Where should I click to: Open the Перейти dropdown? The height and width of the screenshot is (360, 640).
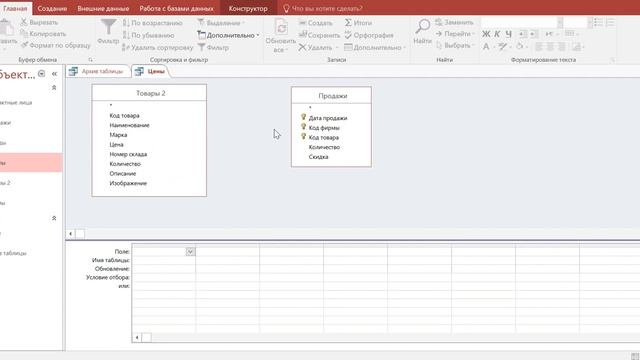pos(455,33)
